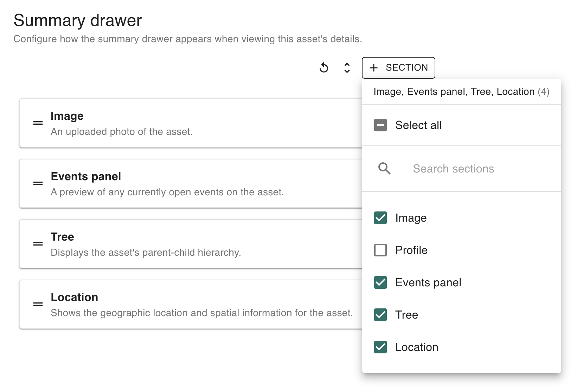This screenshot has height=392, width=583.
Task: Click the Events panel drag handle
Action: [38, 183]
